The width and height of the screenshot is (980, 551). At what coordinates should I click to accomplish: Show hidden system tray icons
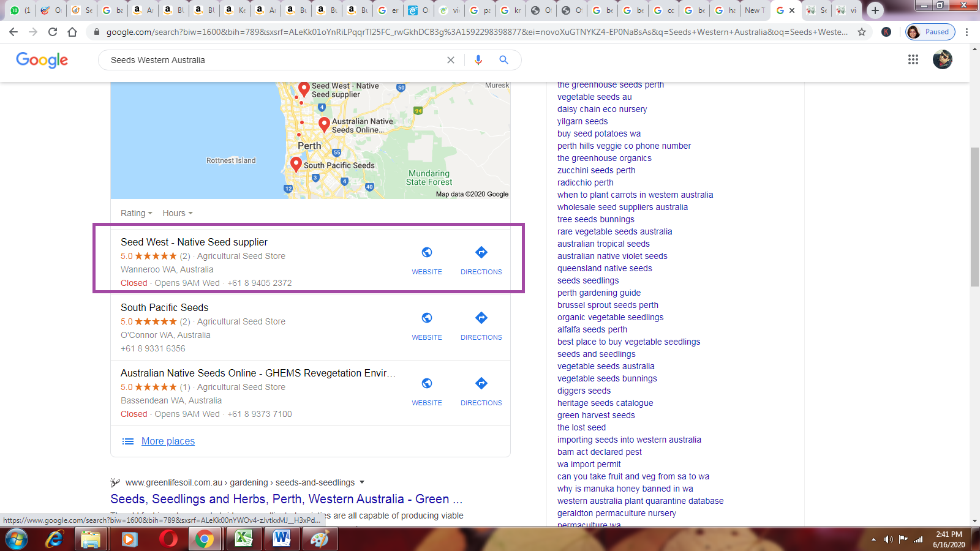pos(873,539)
